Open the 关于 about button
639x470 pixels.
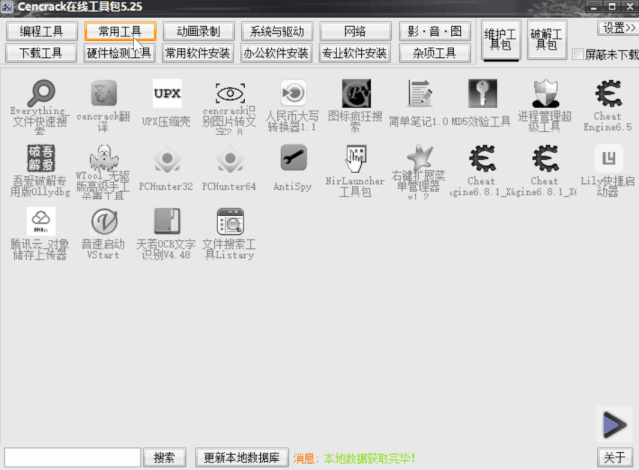615,457
